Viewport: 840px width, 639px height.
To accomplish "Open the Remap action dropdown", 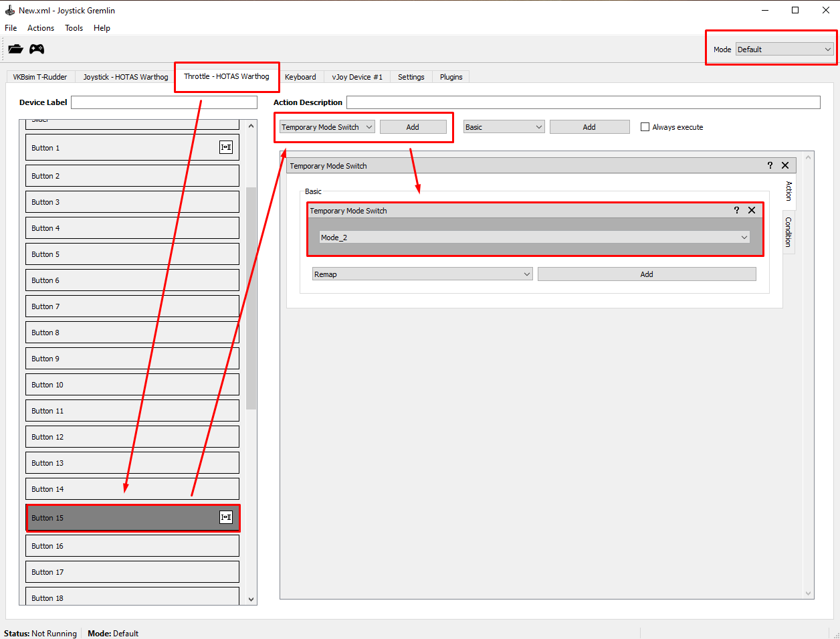I will point(423,274).
